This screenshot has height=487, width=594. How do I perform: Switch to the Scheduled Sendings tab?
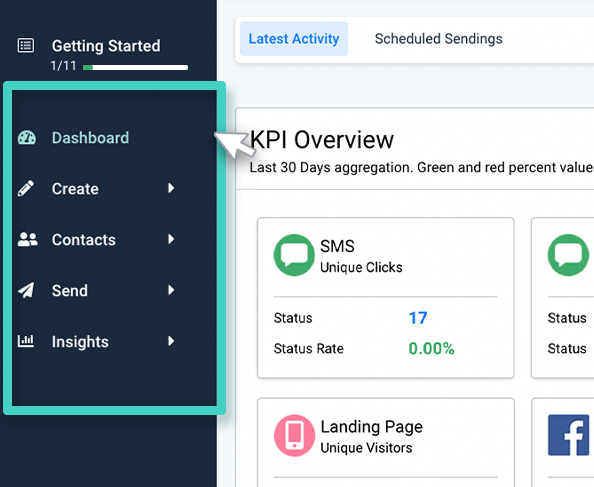point(438,39)
